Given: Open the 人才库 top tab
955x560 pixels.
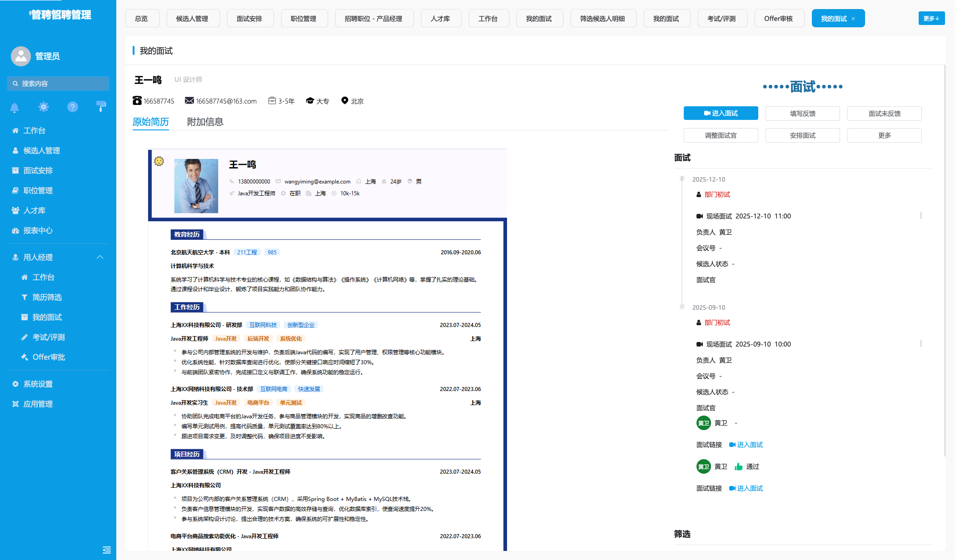Looking at the screenshot, I should point(440,19).
